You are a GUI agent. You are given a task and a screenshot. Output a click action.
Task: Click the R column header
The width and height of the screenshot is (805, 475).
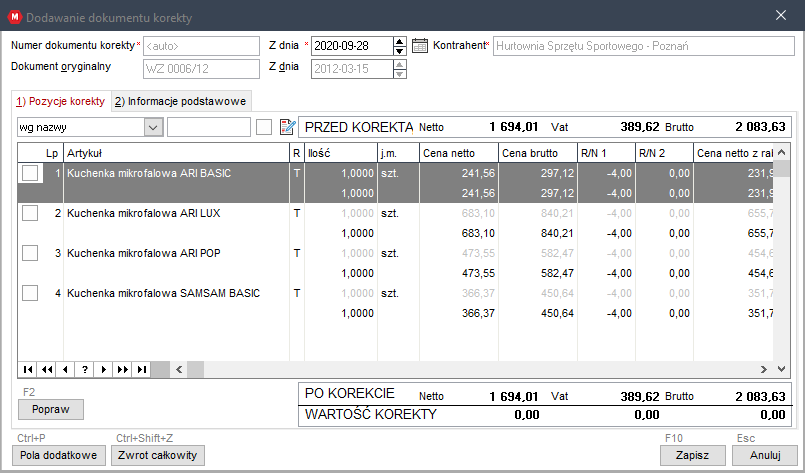[297, 153]
